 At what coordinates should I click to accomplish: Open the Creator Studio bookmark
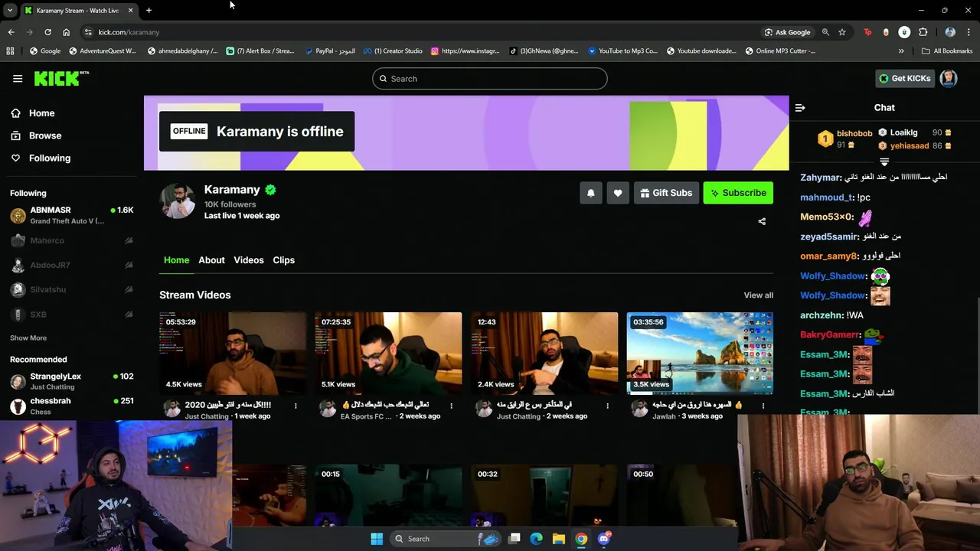[x=393, y=51]
